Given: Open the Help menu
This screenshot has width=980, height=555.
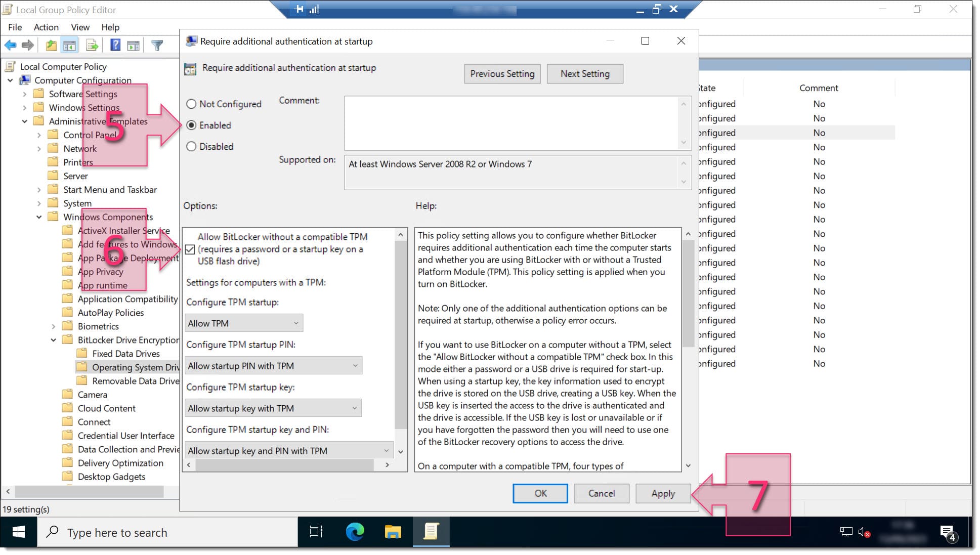Looking at the screenshot, I should [x=110, y=27].
